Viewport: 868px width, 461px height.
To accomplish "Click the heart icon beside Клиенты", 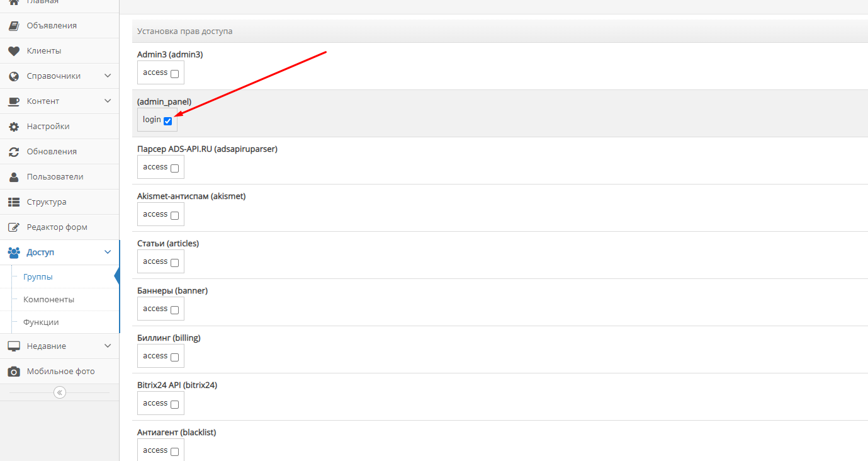I will pyautogui.click(x=14, y=51).
